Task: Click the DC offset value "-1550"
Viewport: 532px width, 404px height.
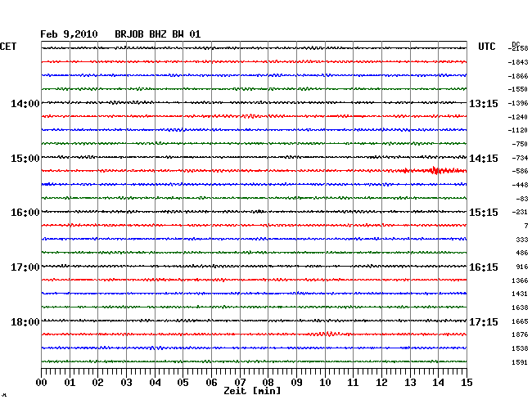Action: point(518,89)
